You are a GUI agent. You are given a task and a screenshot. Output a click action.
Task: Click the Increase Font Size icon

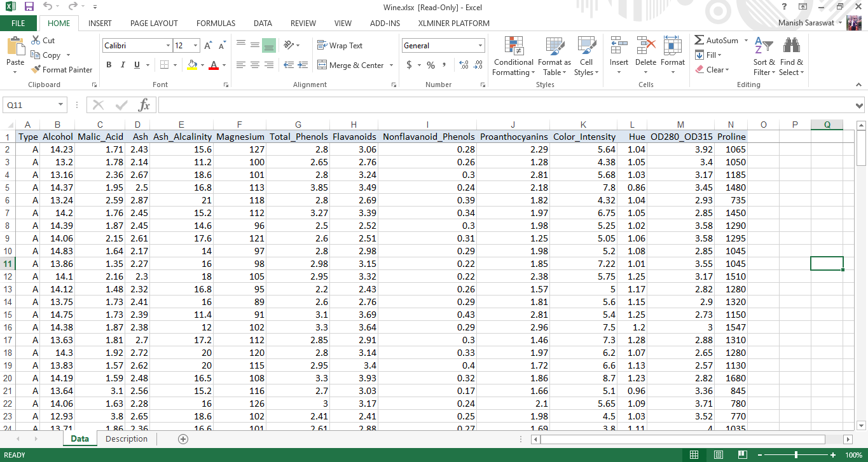(208, 46)
